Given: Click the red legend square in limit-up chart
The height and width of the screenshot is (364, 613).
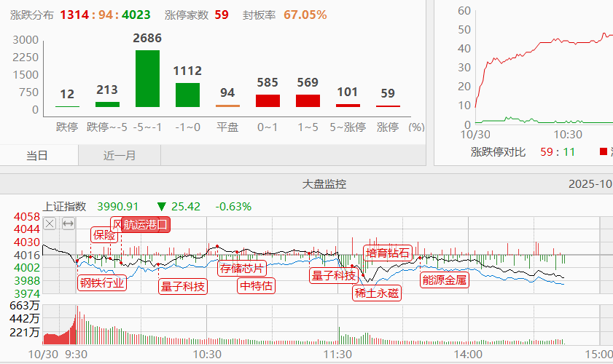Looking at the screenshot, I should [603, 151].
